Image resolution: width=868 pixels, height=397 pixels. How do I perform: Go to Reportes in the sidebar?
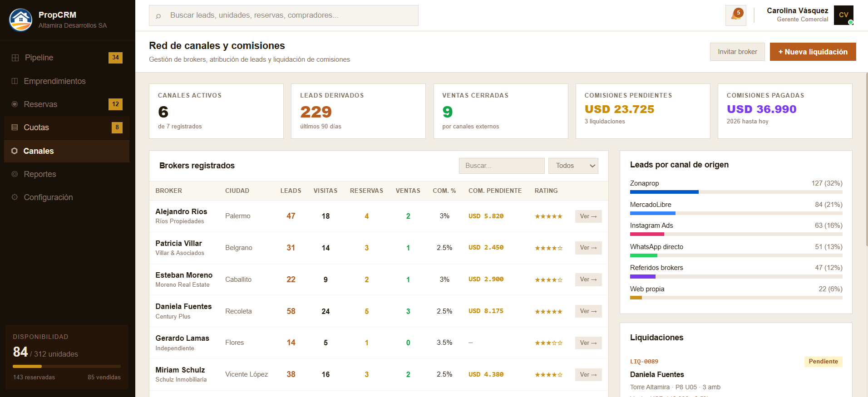click(x=40, y=174)
